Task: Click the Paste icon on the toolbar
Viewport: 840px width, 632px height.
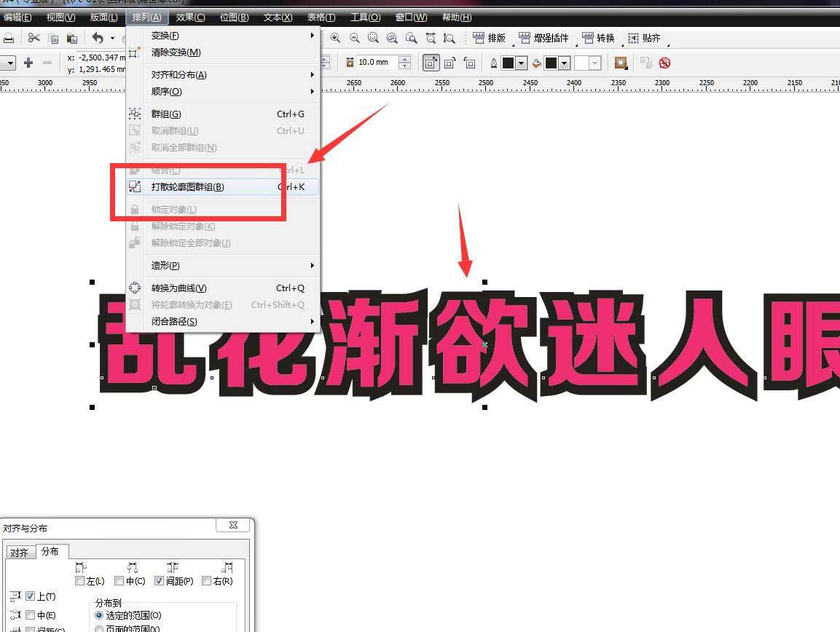Action: pyautogui.click(x=72, y=39)
